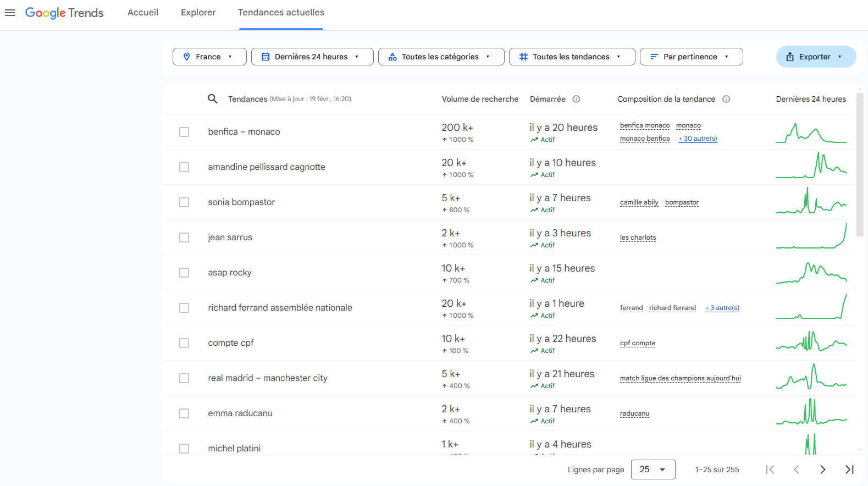This screenshot has height=486, width=868.
Task: Select checkbox for michel platini
Action: [x=184, y=449]
